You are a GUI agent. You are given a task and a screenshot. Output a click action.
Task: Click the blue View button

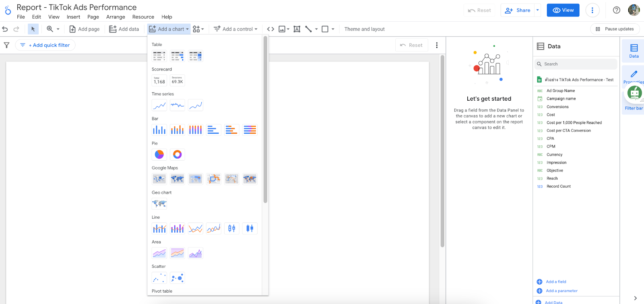coord(563,10)
